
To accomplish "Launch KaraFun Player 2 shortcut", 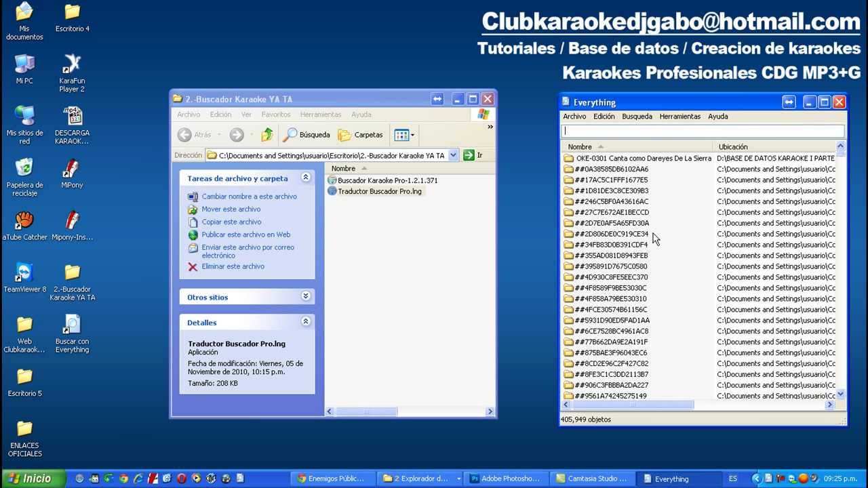I will point(72,73).
